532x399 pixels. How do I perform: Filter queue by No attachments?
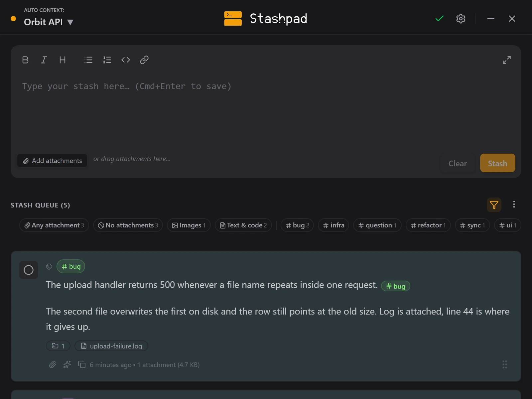(x=128, y=225)
